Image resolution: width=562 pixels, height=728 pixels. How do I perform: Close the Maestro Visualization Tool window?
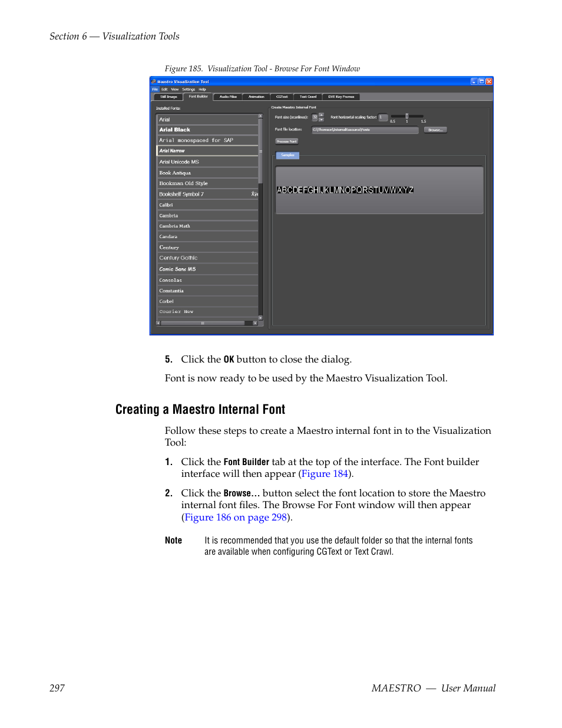pos(489,81)
